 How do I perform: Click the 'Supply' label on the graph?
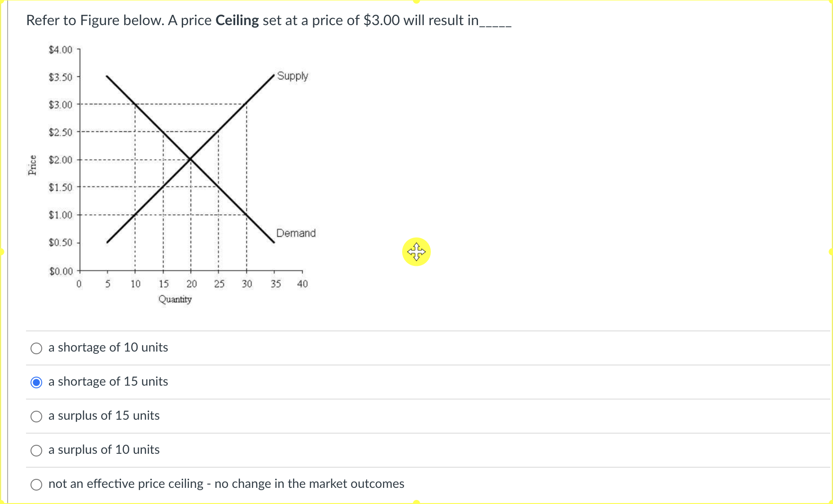293,76
